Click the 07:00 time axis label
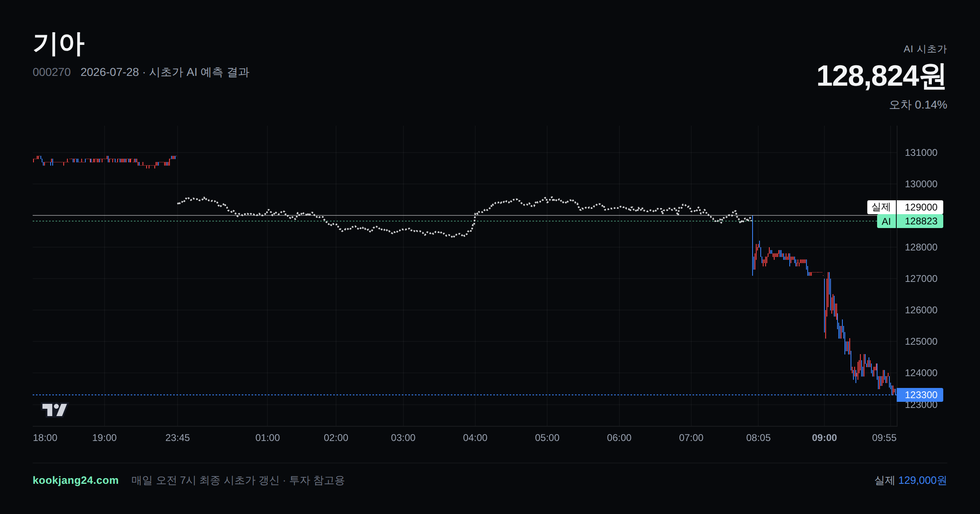 point(691,438)
